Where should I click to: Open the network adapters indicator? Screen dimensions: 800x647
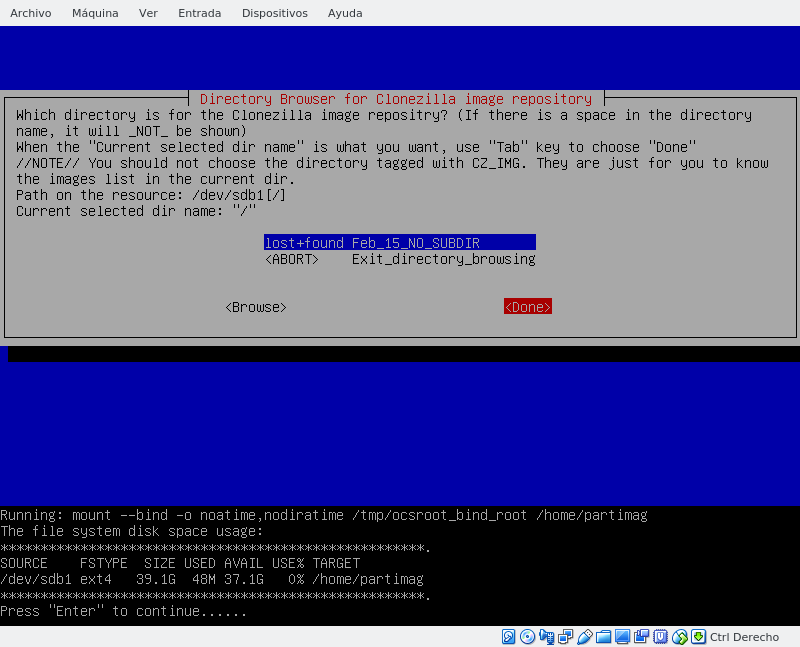pos(565,636)
